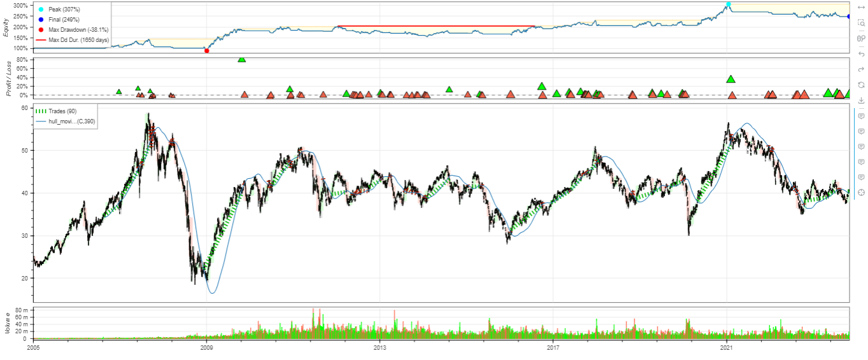
Task: Save the chart using download icon
Action: [862, 100]
